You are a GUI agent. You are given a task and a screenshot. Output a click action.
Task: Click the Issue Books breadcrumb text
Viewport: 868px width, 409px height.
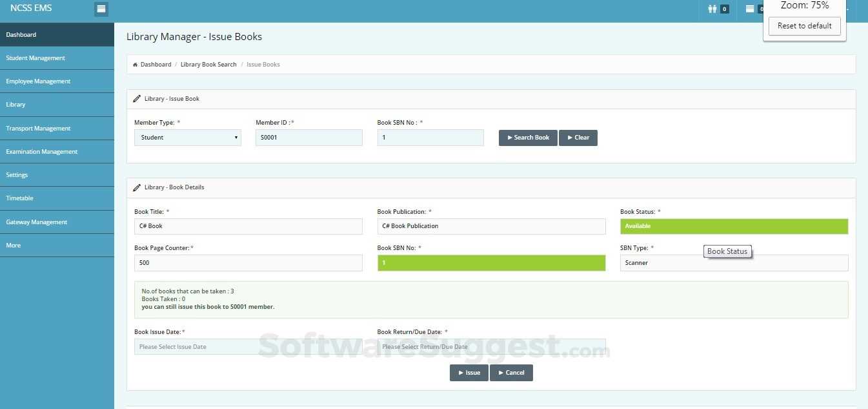[263, 65]
